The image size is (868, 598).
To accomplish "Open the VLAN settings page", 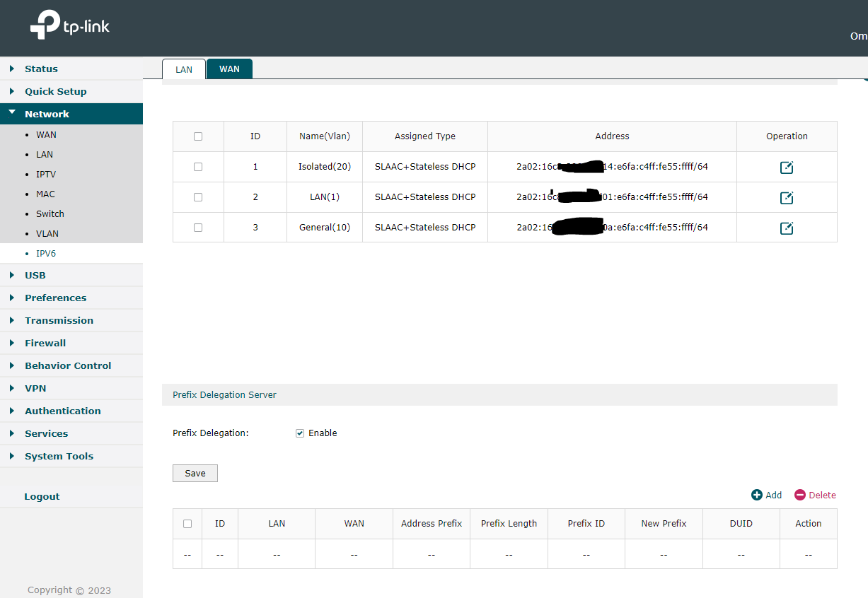I will pos(47,233).
